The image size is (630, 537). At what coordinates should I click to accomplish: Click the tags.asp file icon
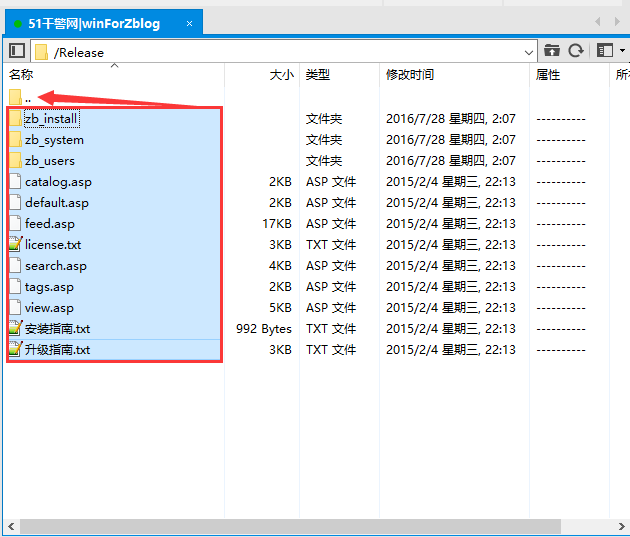15,286
